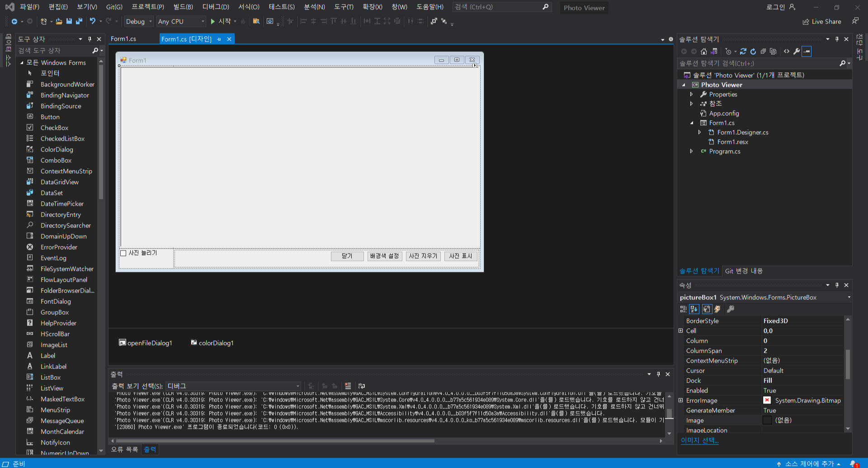
Task: Click the notifications bell in status bar
Action: tap(854, 464)
